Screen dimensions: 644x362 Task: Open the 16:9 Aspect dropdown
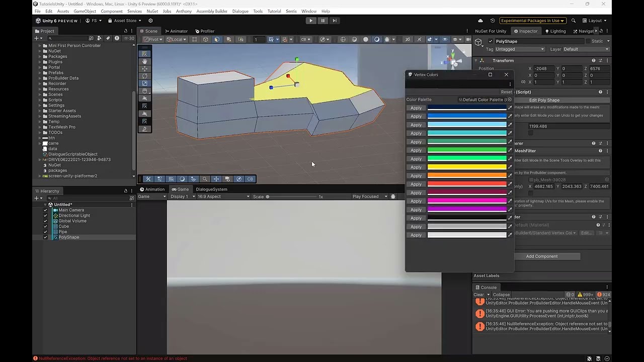point(223,197)
